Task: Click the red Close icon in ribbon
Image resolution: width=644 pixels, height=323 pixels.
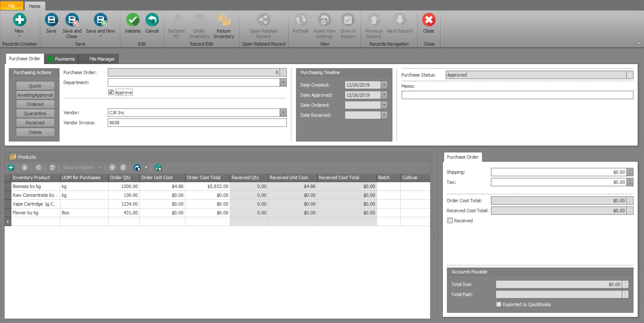Action: pyautogui.click(x=428, y=20)
